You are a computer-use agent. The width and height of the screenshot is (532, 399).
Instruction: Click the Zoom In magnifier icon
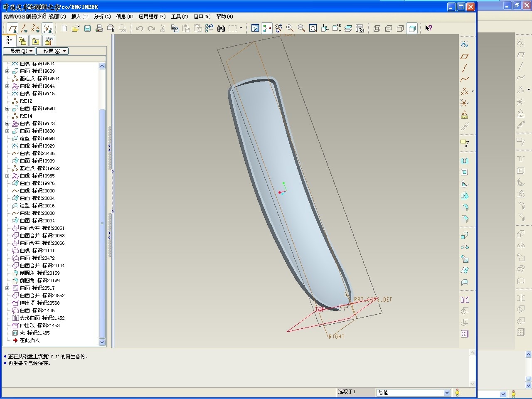pyautogui.click(x=290, y=28)
